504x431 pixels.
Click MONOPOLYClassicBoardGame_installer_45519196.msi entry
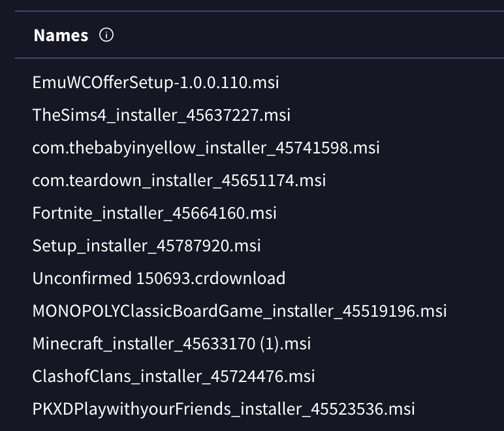(240, 311)
